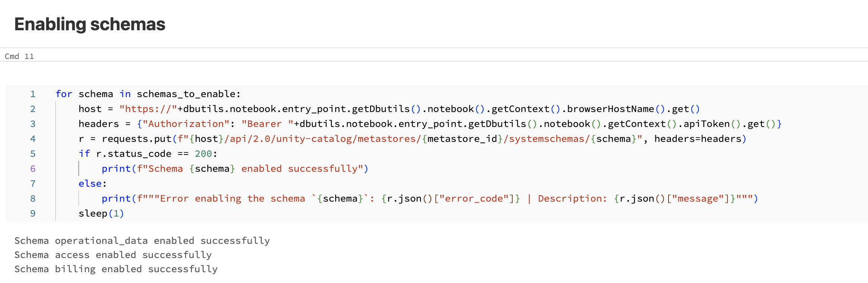868x283 pixels.
Task: Click the "for" keyword on line 1
Action: tap(64, 94)
